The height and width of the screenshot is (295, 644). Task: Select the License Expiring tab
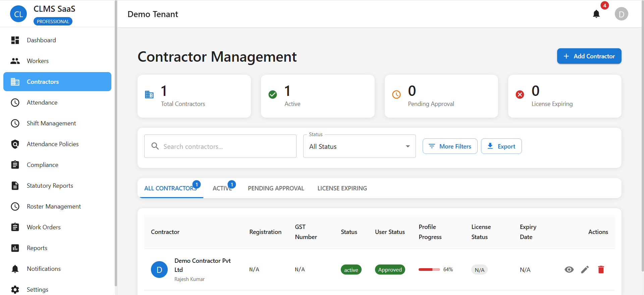pyautogui.click(x=342, y=188)
